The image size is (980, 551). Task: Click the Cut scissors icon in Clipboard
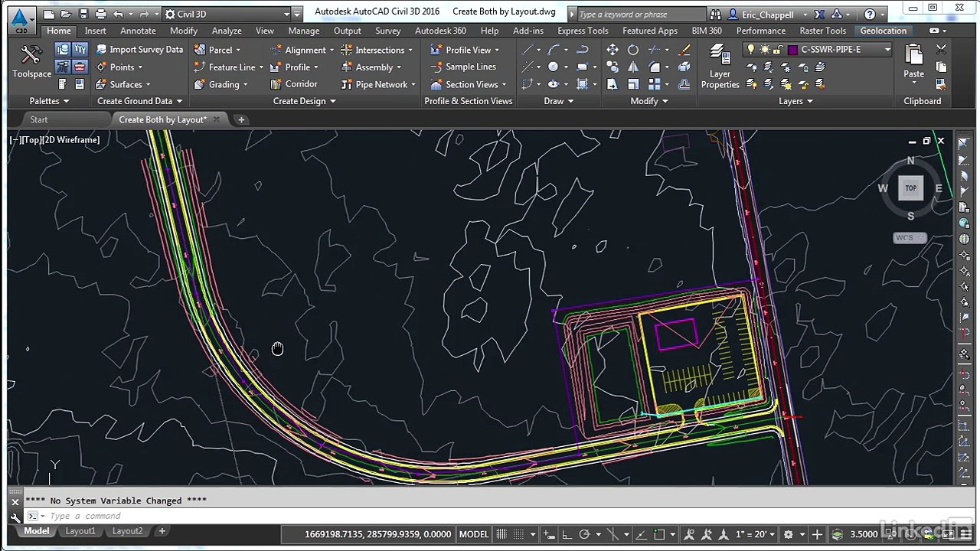941,50
